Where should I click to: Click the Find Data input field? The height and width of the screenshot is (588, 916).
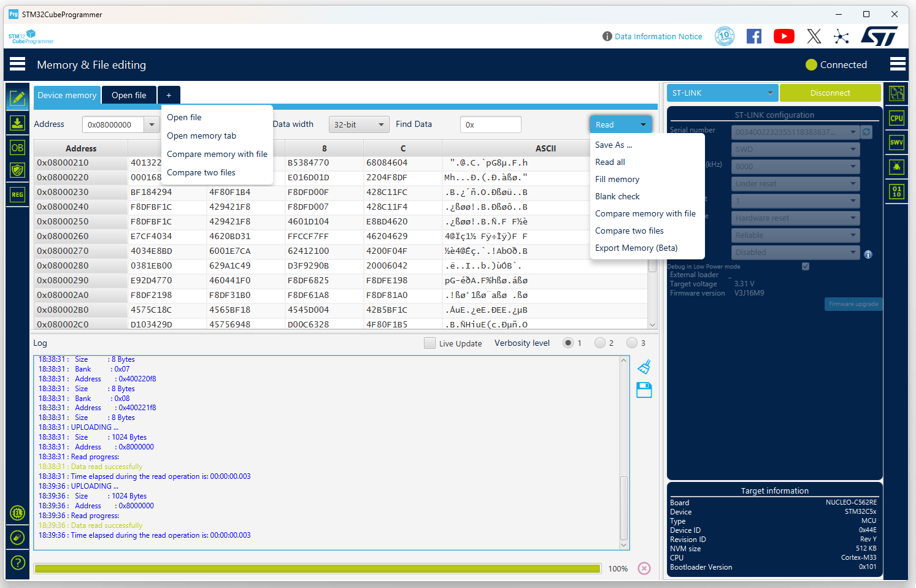click(491, 124)
